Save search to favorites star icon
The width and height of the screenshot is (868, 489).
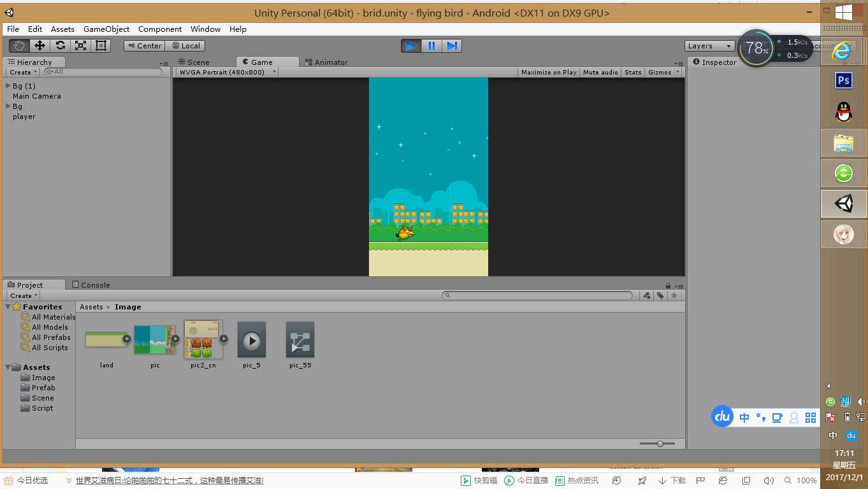point(674,295)
